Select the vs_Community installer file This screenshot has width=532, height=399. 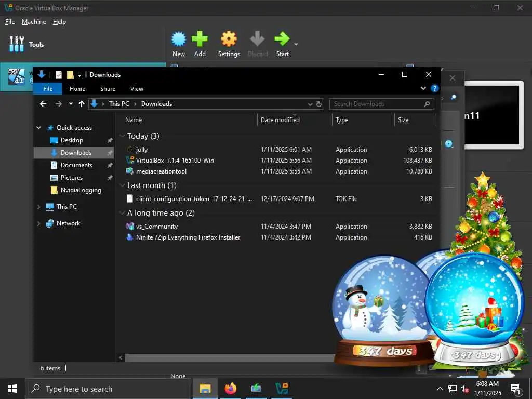click(157, 227)
